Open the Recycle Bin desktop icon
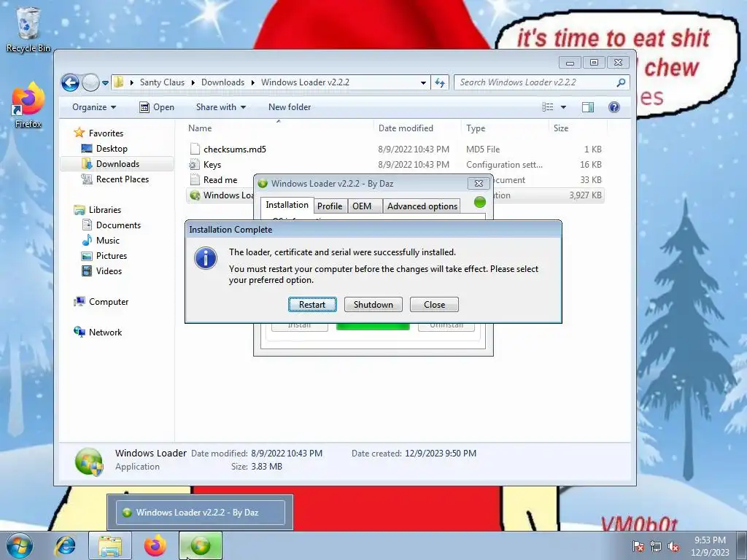 pyautogui.click(x=28, y=29)
